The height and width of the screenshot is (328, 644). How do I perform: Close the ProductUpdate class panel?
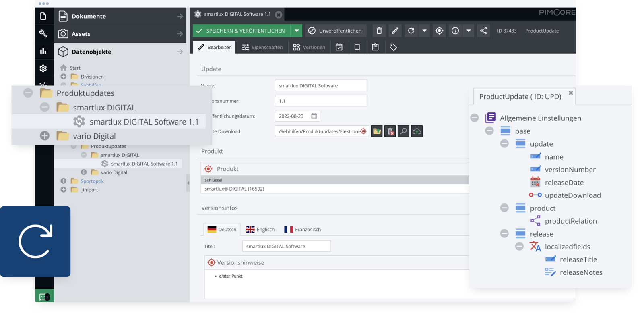571,93
